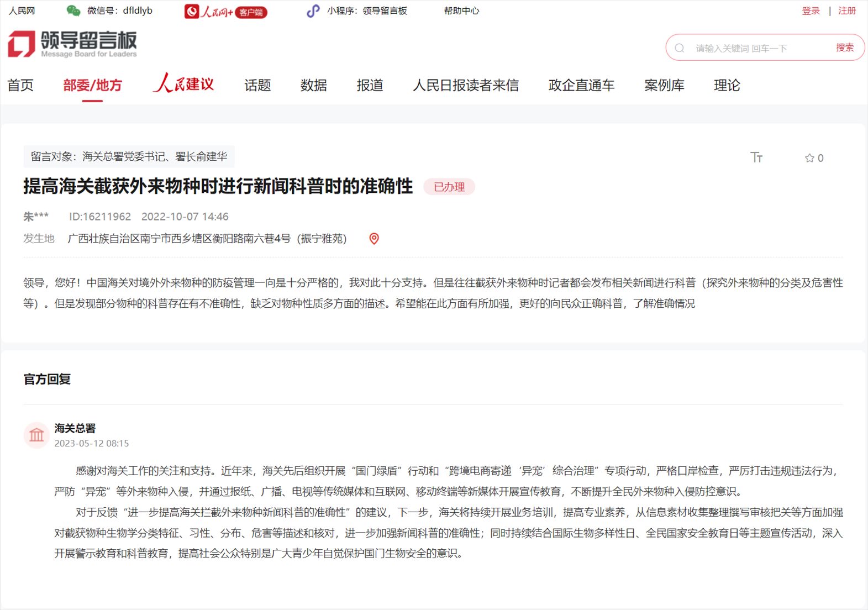Click the search magnifier icon
The image size is (868, 610).
click(x=680, y=48)
